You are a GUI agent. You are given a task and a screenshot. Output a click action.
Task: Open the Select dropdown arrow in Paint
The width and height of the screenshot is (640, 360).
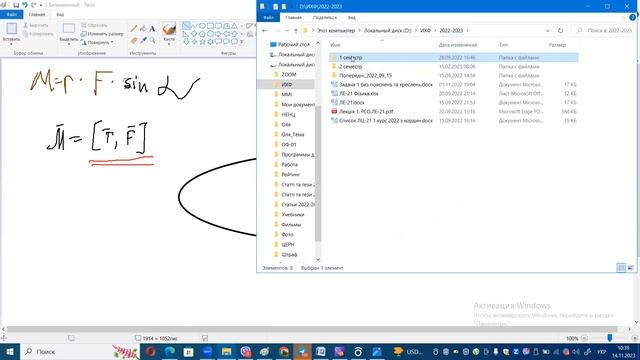pyautogui.click(x=69, y=44)
